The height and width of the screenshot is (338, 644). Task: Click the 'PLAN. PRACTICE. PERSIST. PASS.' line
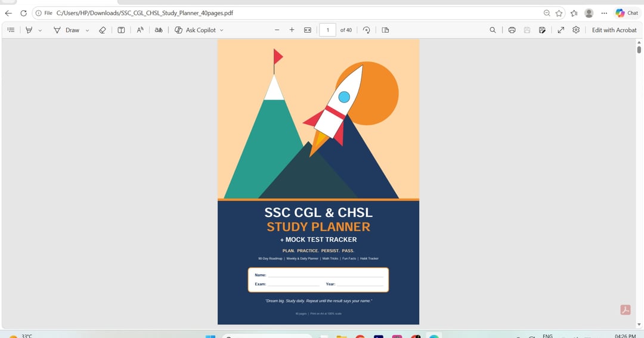tap(318, 250)
